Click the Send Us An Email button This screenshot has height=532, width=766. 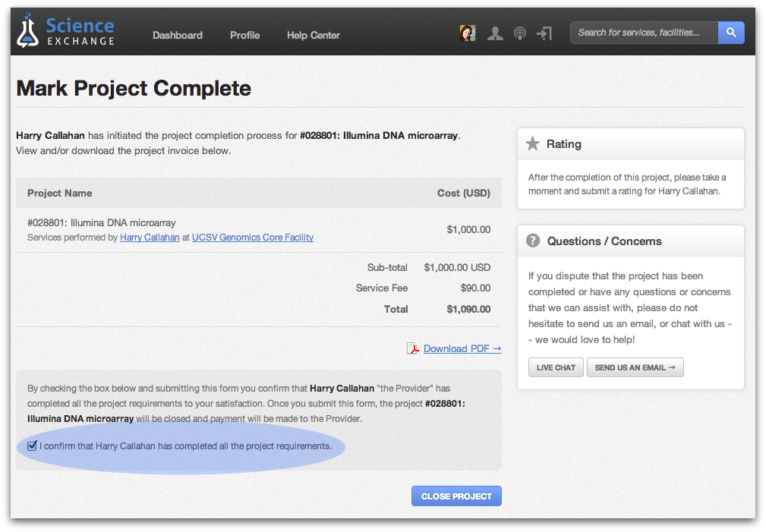(635, 367)
